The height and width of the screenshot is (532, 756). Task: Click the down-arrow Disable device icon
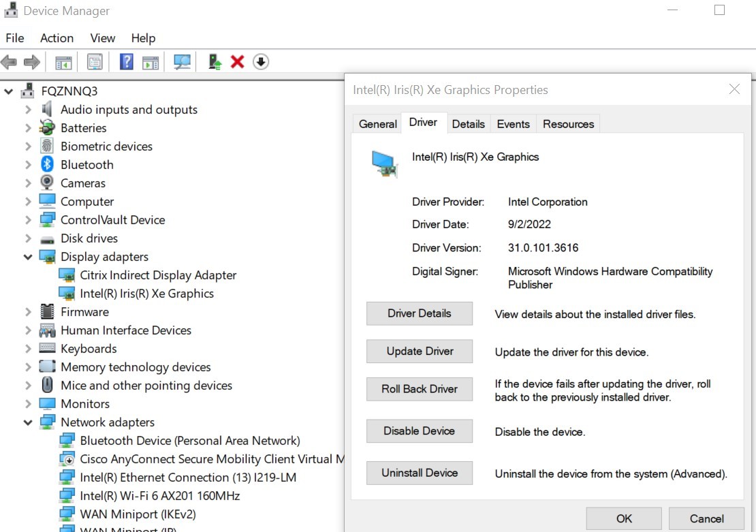[261, 62]
